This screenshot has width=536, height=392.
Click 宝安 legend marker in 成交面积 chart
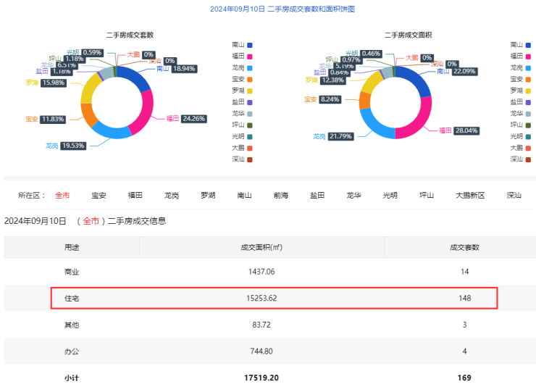(529, 79)
